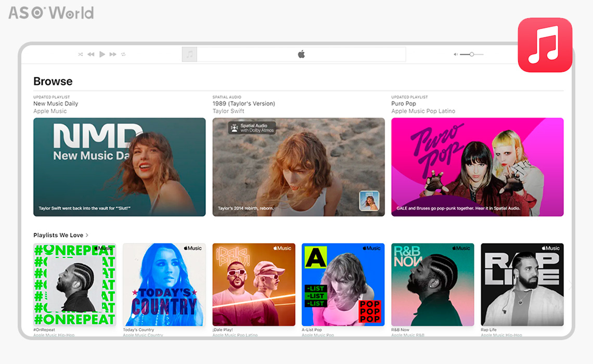Toggle repeat mode in the playback controls
This screenshot has width=593, height=364.
point(123,55)
